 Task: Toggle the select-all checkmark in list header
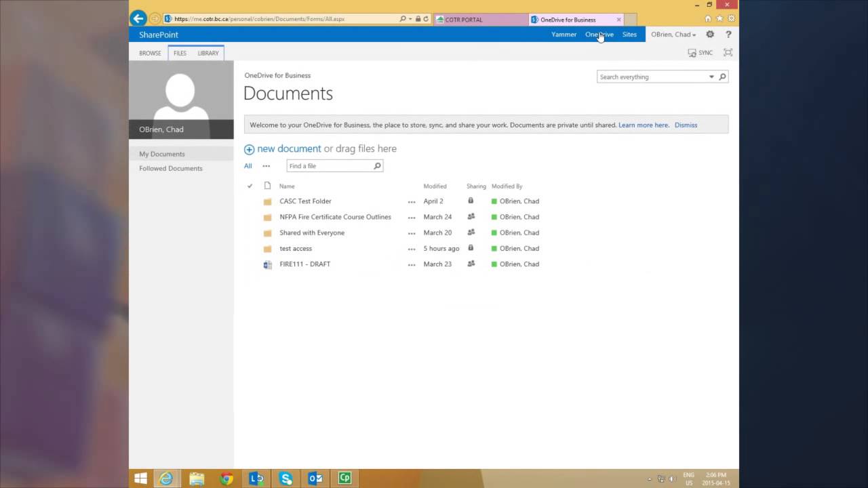(x=250, y=186)
